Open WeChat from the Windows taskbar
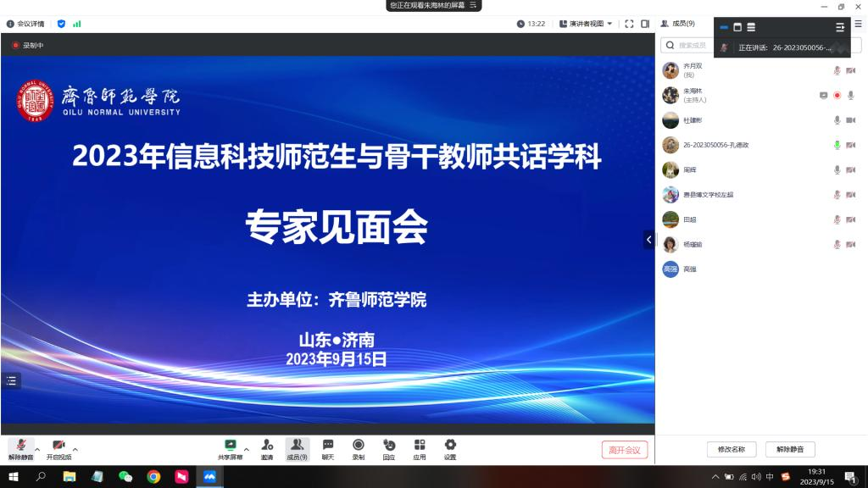868x488 pixels. pos(125,477)
